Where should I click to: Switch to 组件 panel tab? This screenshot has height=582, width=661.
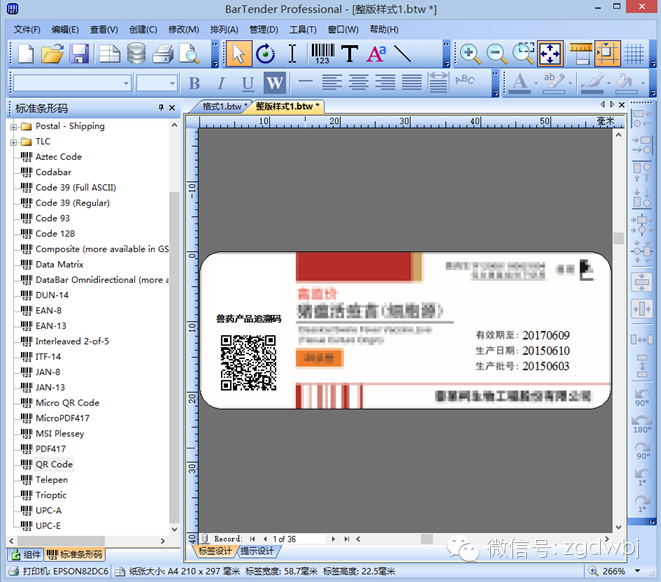coord(27,554)
